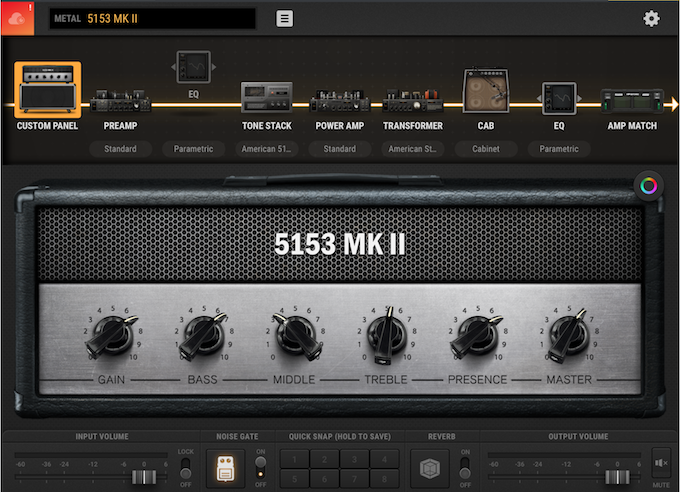The image size is (680, 492).
Task: Select the Preamp module icon
Action: tap(121, 101)
